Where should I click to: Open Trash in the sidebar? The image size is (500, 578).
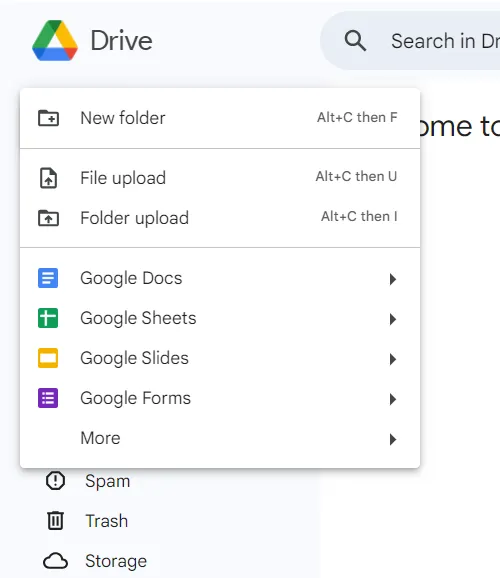[107, 521]
